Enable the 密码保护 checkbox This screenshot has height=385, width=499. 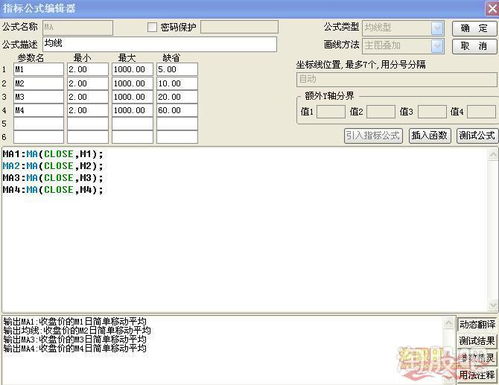152,27
